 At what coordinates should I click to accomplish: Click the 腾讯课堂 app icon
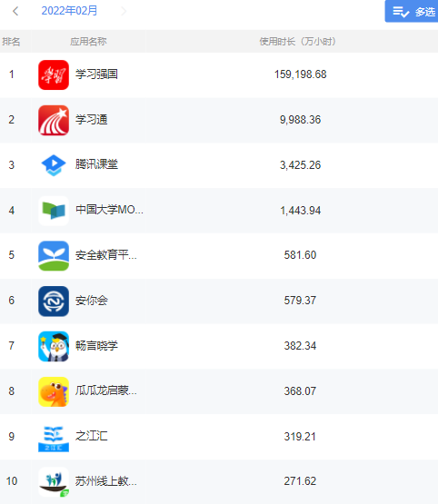coord(54,165)
